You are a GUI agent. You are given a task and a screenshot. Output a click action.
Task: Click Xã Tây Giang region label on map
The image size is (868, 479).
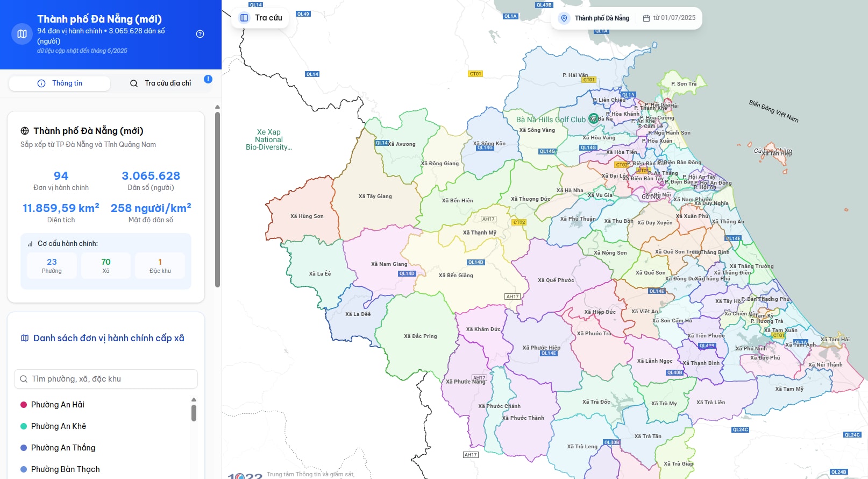pos(375,196)
